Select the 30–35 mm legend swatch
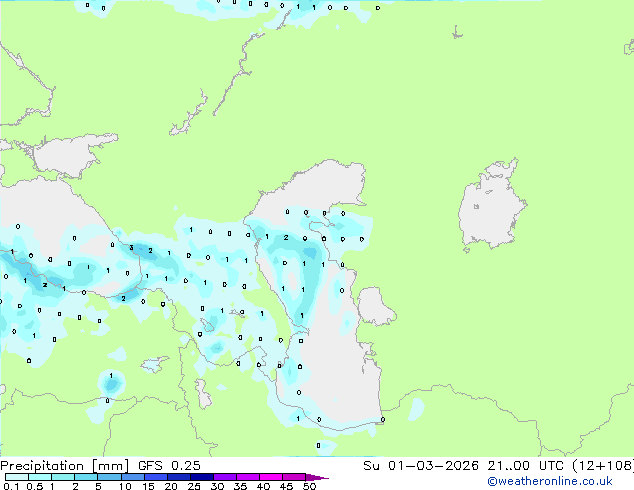Screen dimensions: 634x490 click(x=225, y=477)
